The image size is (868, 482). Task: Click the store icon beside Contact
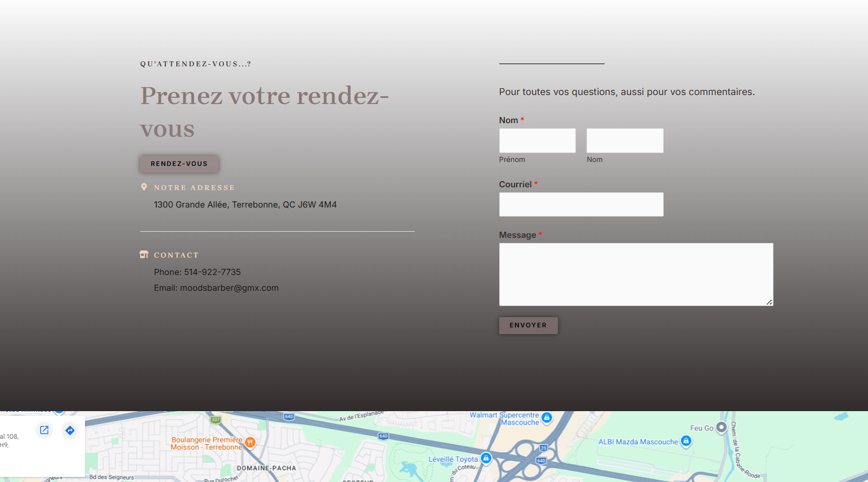[144, 254]
